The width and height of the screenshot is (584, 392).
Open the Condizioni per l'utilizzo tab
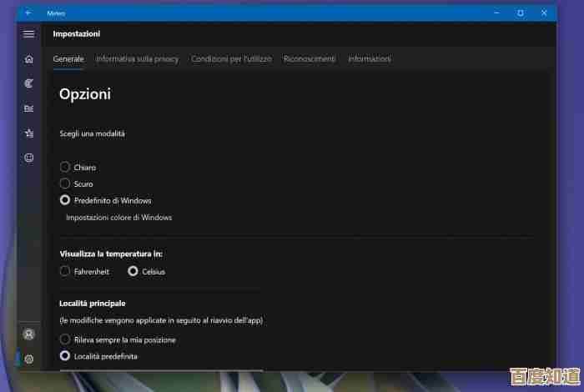231,59
